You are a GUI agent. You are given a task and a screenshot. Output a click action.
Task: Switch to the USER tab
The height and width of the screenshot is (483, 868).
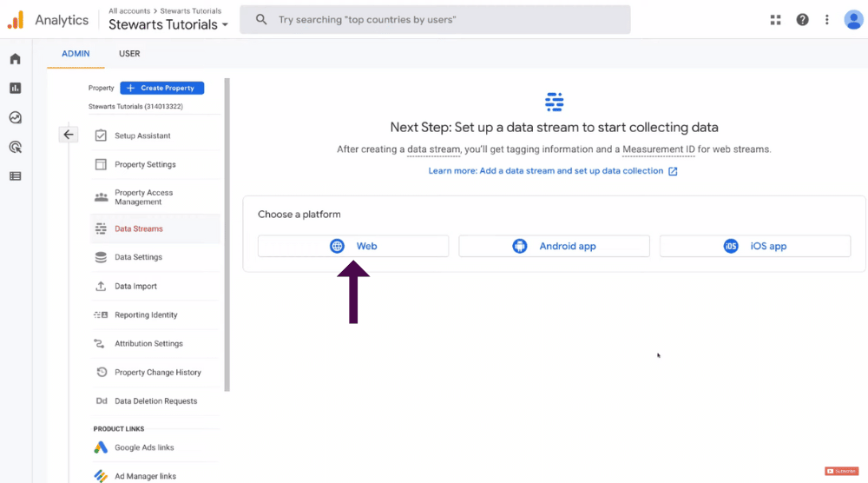(x=129, y=54)
